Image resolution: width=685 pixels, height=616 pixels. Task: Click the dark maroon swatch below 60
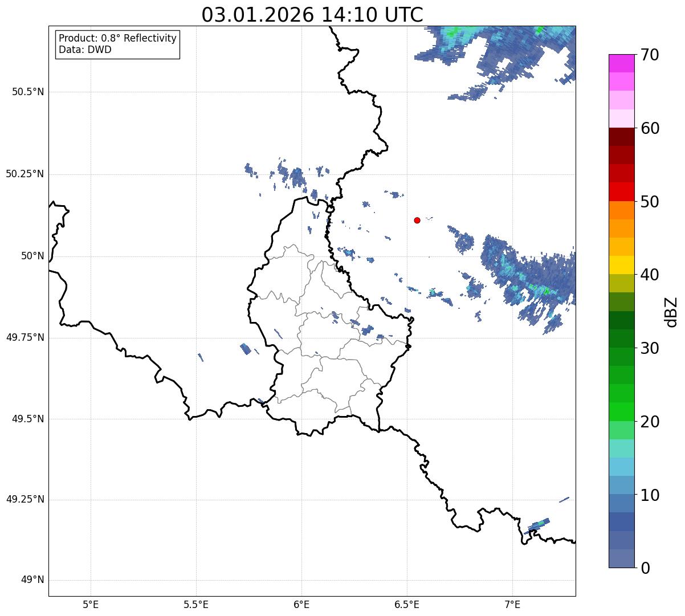point(622,137)
